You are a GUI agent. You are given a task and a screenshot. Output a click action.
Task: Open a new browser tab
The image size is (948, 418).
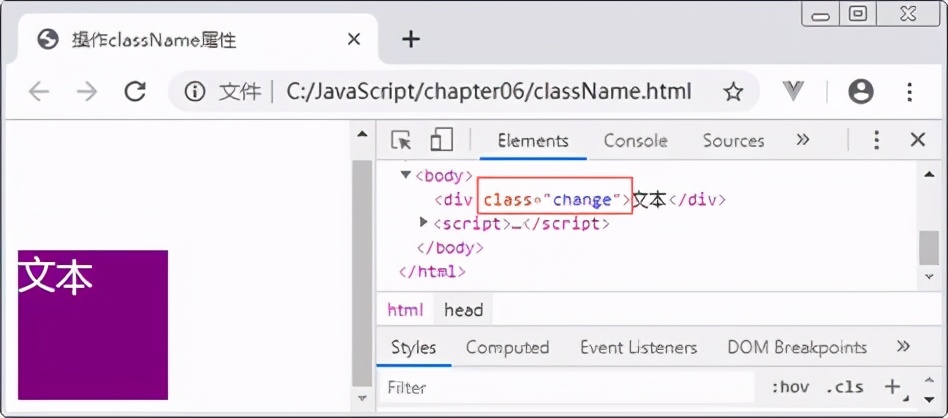[411, 39]
